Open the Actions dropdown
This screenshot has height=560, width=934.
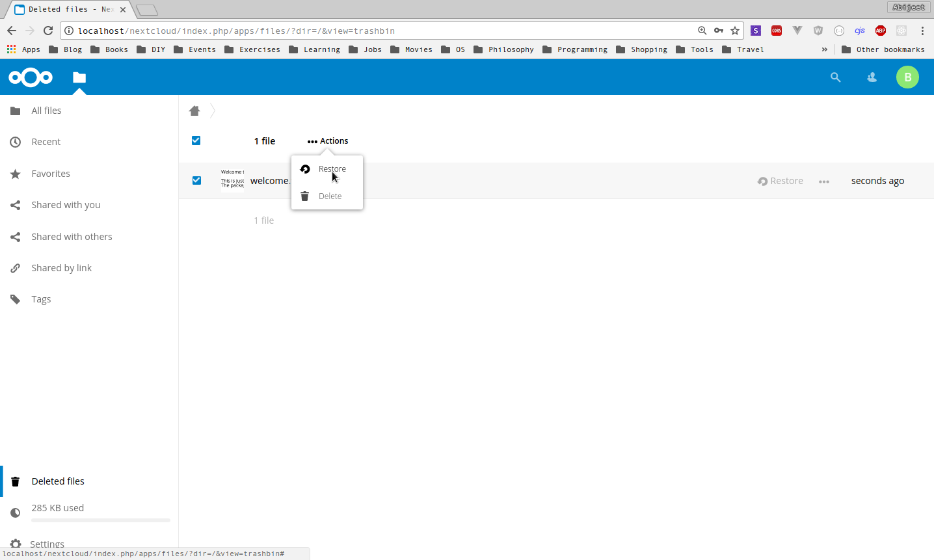(327, 141)
